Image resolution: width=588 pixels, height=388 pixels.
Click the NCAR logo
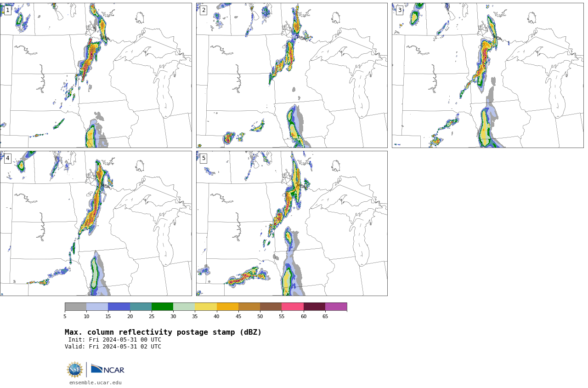click(x=107, y=369)
